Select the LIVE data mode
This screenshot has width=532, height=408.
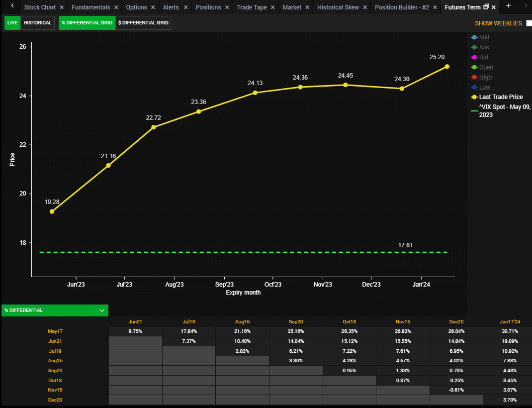(x=12, y=23)
